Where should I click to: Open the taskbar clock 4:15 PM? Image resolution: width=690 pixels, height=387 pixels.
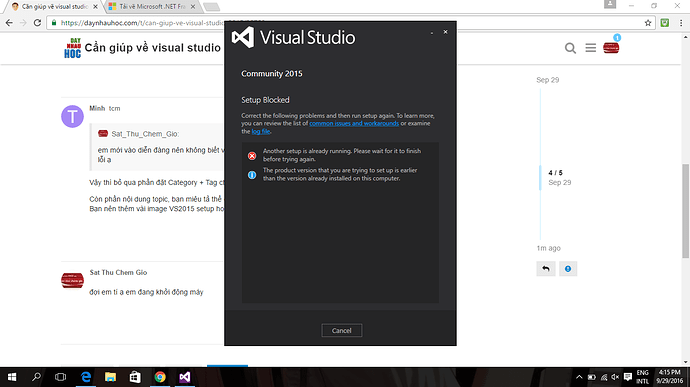pyautogui.click(x=670, y=377)
